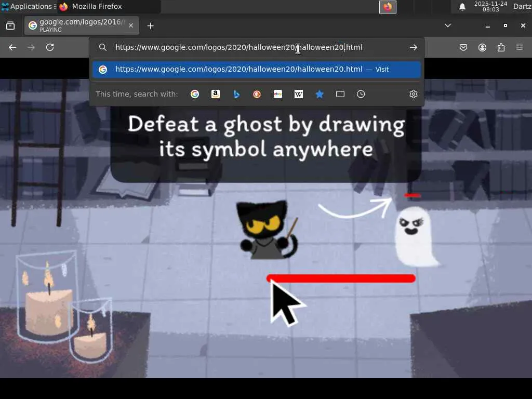Search with DuckDuckGo this time
This screenshot has height=399, width=532.
click(257, 94)
